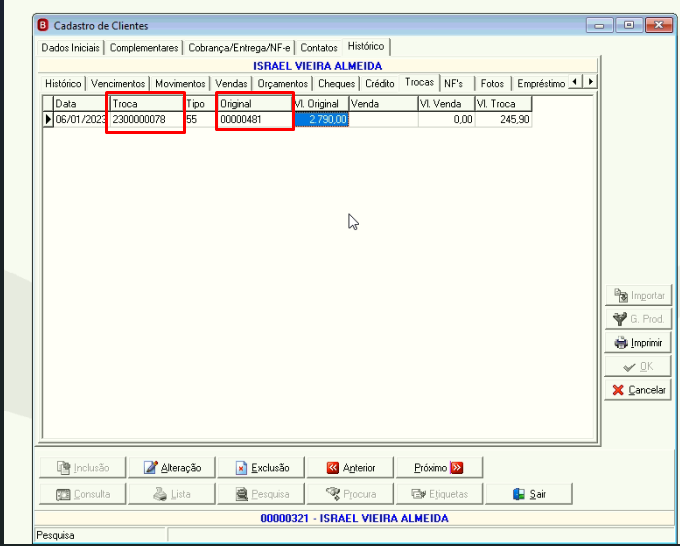Open the Crédito sub-tab

click(x=379, y=83)
